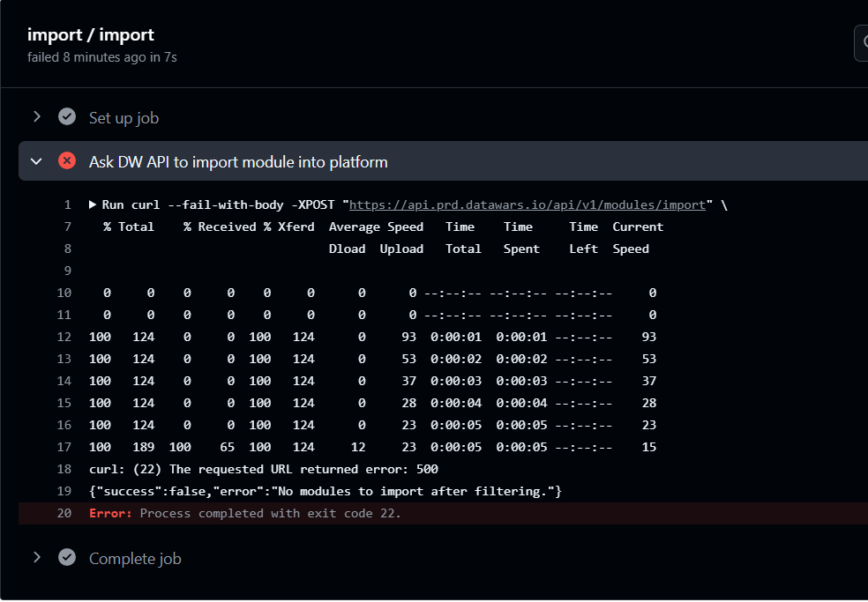
Task: Expand the Set up job step
Action: (37, 116)
